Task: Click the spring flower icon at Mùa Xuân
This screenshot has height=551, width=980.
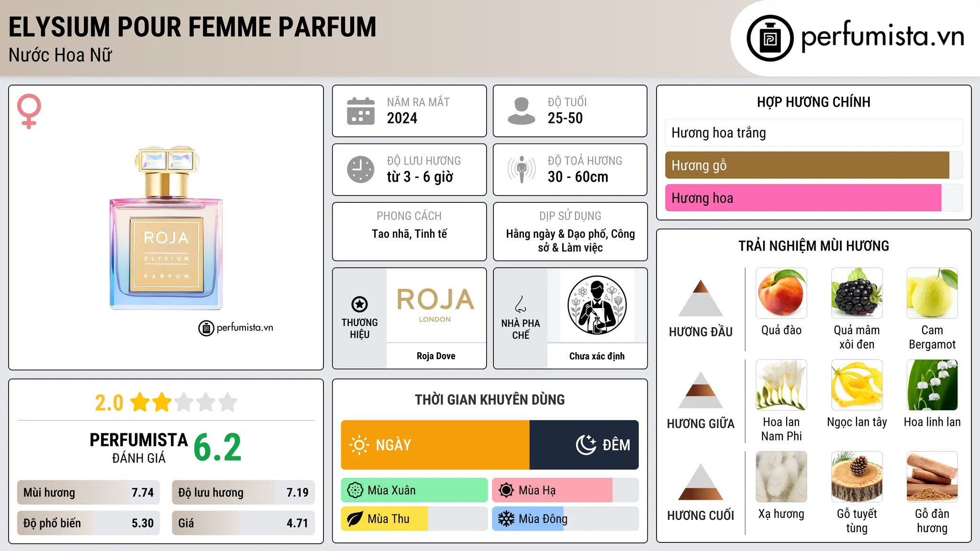Action: (355, 490)
